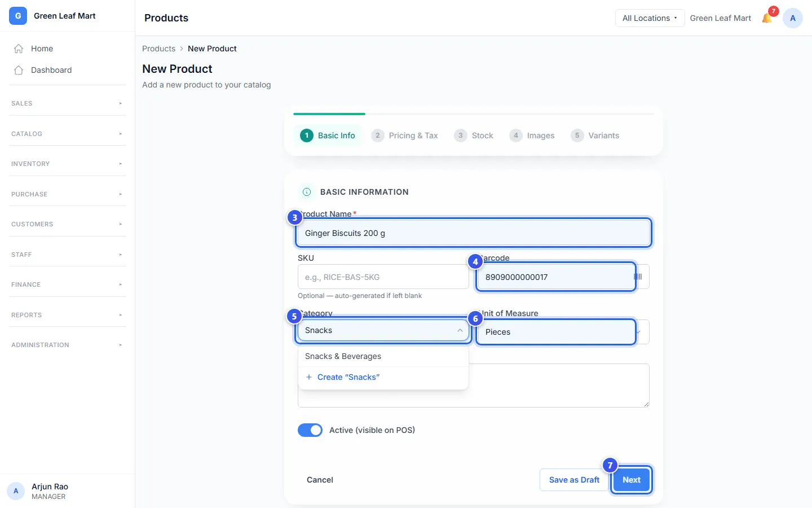Go to the Pricing & Tax step
The width and height of the screenshot is (812, 508).
pos(404,135)
